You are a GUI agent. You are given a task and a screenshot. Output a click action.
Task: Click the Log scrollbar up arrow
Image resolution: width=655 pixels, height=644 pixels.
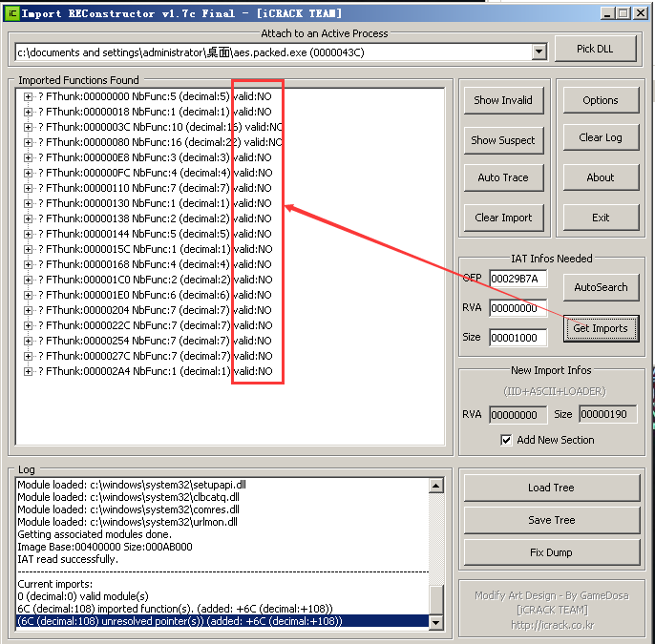436,486
